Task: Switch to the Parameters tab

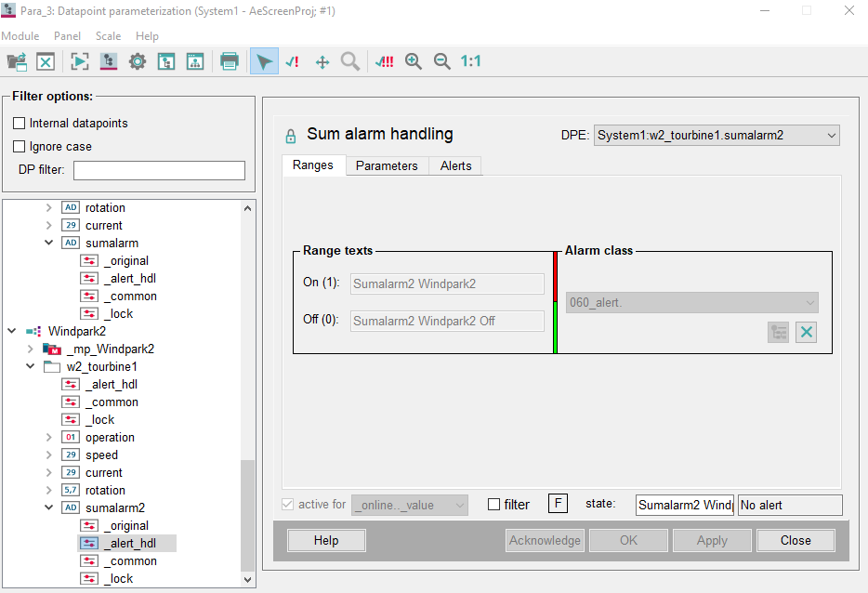Action: pos(387,165)
